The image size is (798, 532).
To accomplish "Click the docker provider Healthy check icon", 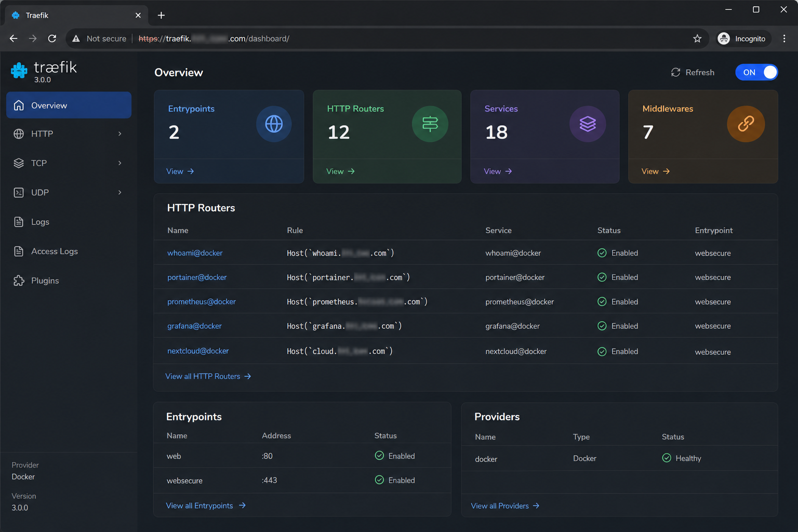I will tap(667, 458).
